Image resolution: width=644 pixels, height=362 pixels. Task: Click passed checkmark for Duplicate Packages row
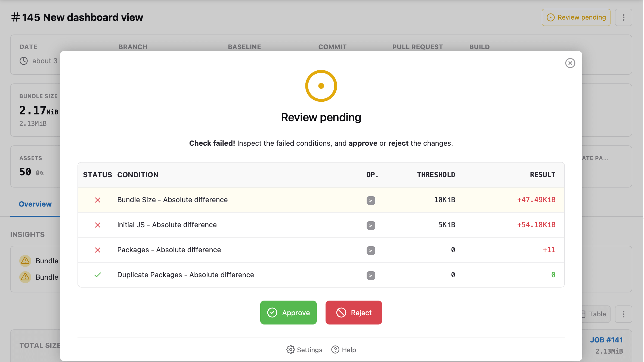coord(98,275)
